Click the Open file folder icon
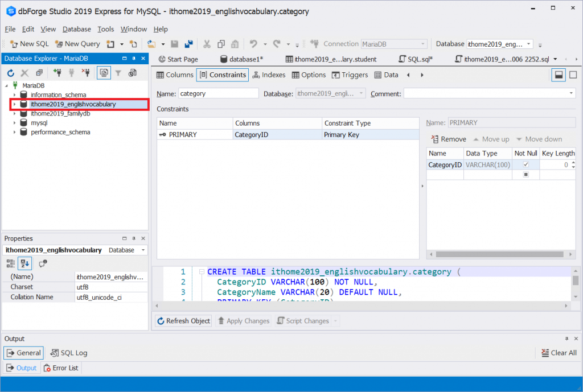Viewport: 583px width, 392px height. 151,44
